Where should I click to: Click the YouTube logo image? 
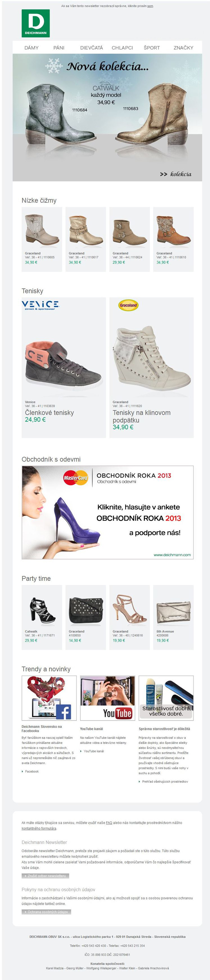(117, 713)
